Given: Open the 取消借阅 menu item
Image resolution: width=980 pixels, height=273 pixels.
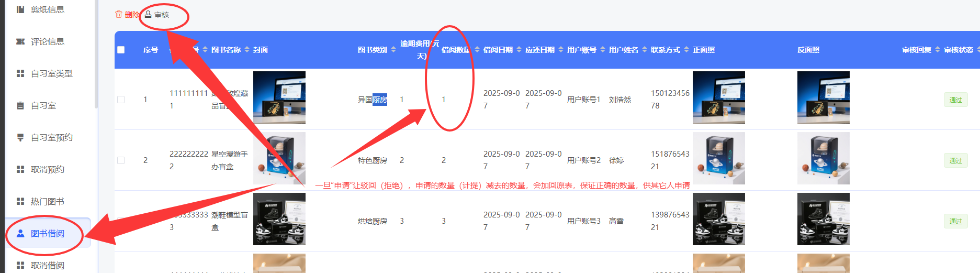Looking at the screenshot, I should click(47, 265).
